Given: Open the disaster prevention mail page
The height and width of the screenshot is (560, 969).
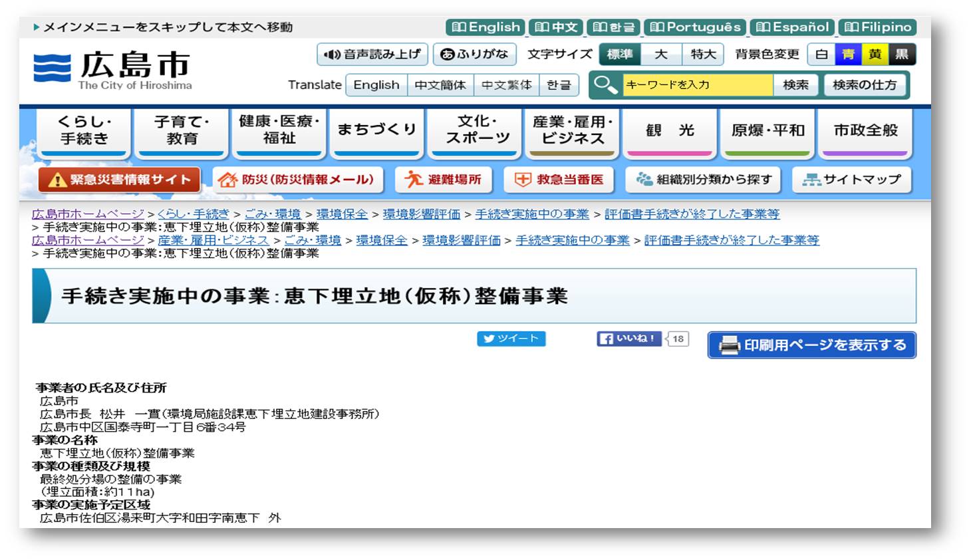Looking at the screenshot, I should pyautogui.click(x=298, y=180).
